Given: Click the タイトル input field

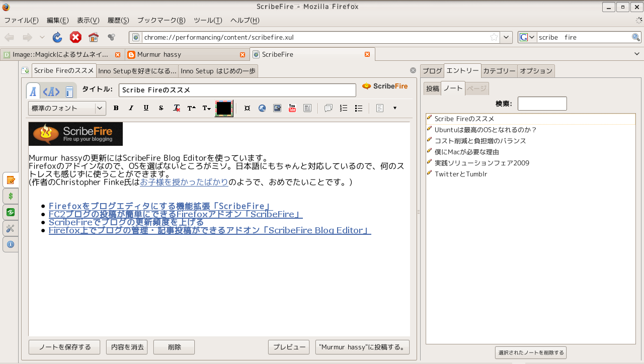Looking at the screenshot, I should [x=237, y=90].
